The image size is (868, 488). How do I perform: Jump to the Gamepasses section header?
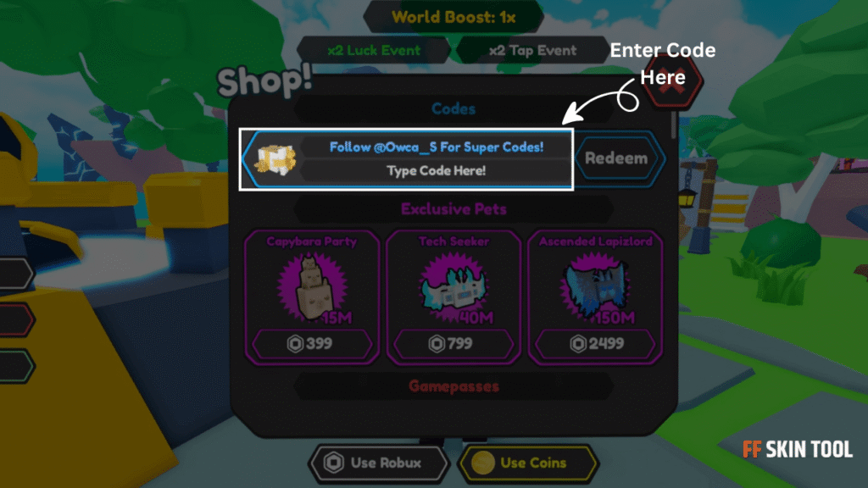(454, 386)
